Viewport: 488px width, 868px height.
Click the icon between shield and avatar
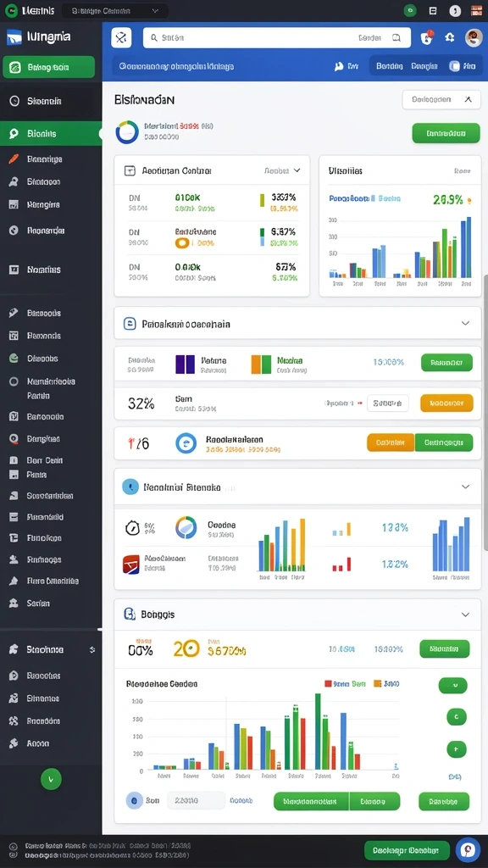[x=450, y=37]
